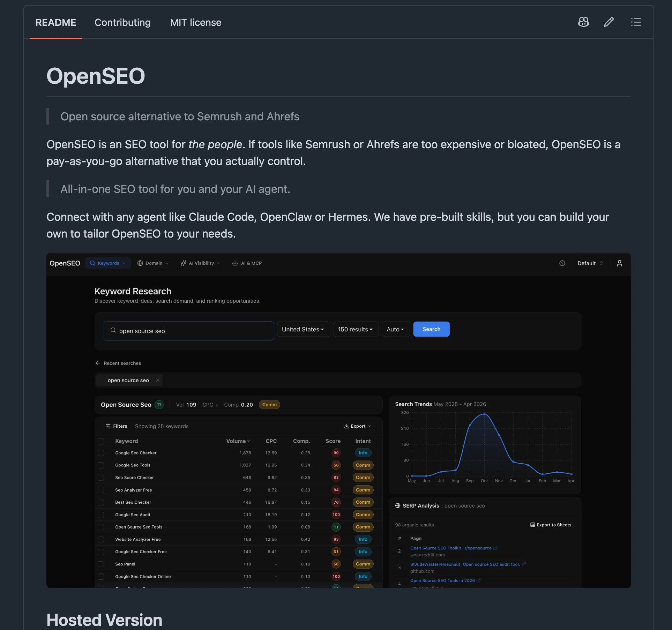Screen dimensions: 672x630
Task: Check the Seo Analyzer Free row checkbox
Action: (x=101, y=490)
